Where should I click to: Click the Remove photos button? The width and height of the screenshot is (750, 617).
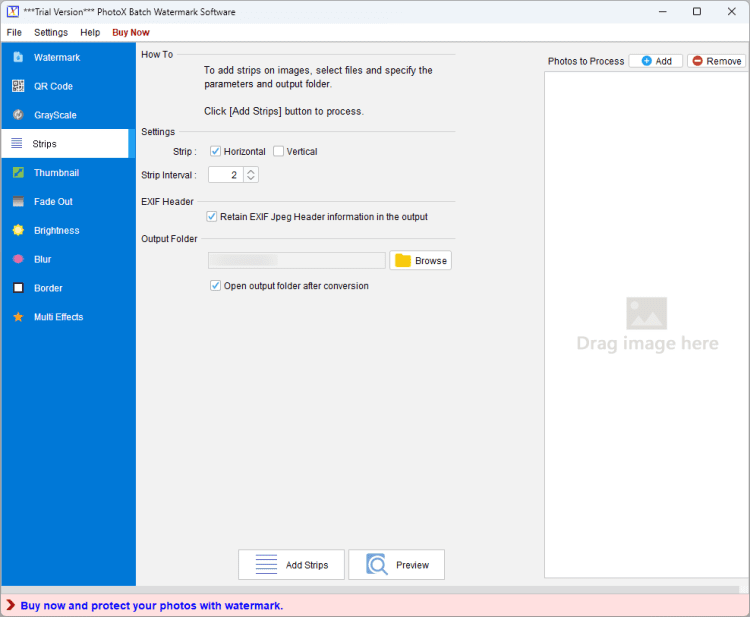(716, 61)
